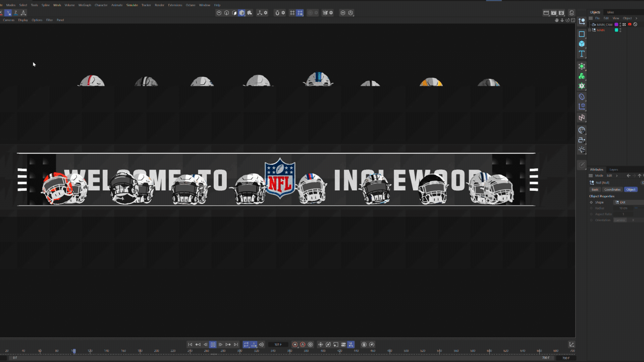
Task: Switch to the Layers tab
Action: click(x=614, y=170)
